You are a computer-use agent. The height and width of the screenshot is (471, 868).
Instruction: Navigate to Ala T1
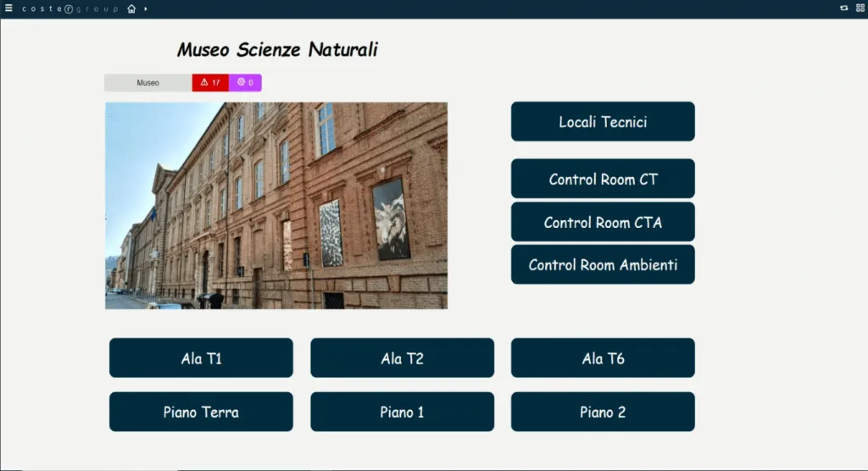coord(201,358)
